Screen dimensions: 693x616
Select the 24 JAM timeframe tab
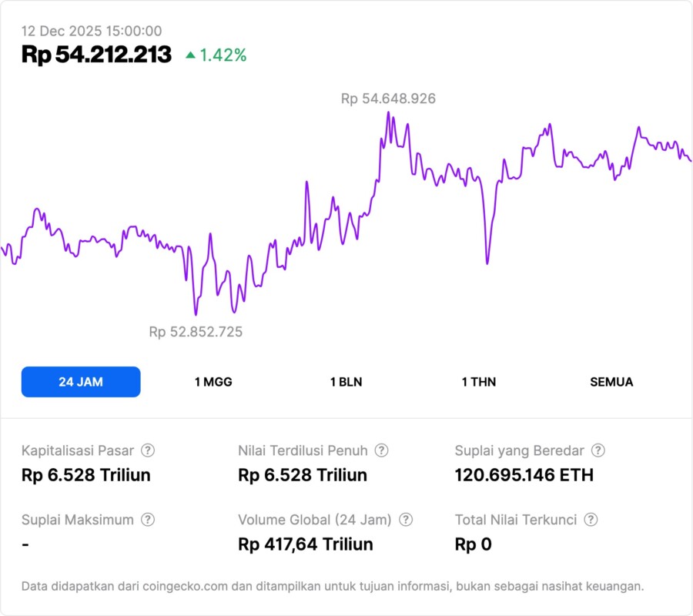point(81,382)
